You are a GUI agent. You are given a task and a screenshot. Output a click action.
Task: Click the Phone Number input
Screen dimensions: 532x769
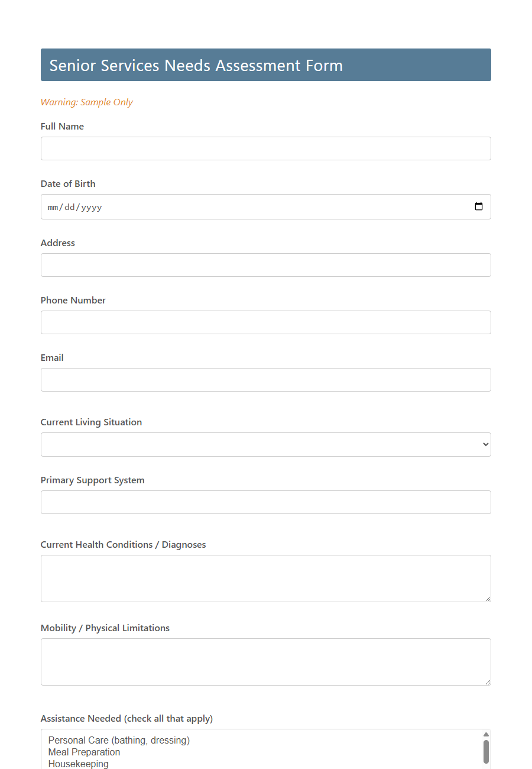tap(265, 322)
